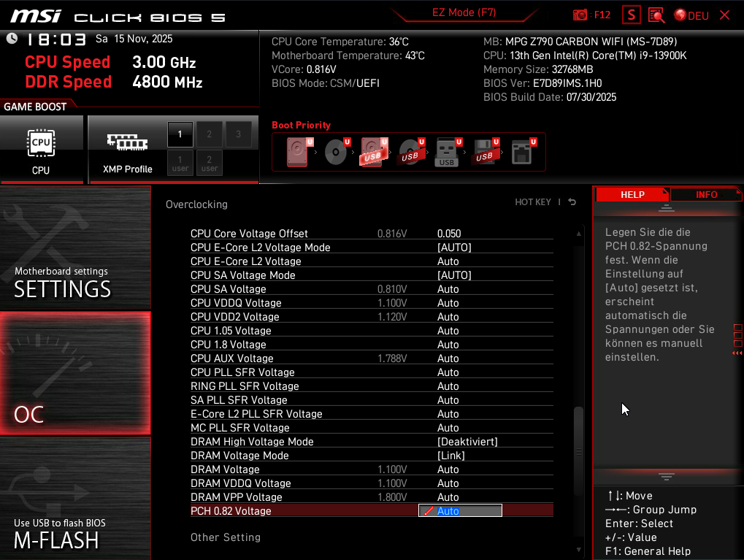The width and height of the screenshot is (744, 560).
Task: Click the settings list scrollbar thumb
Action: tap(578, 451)
